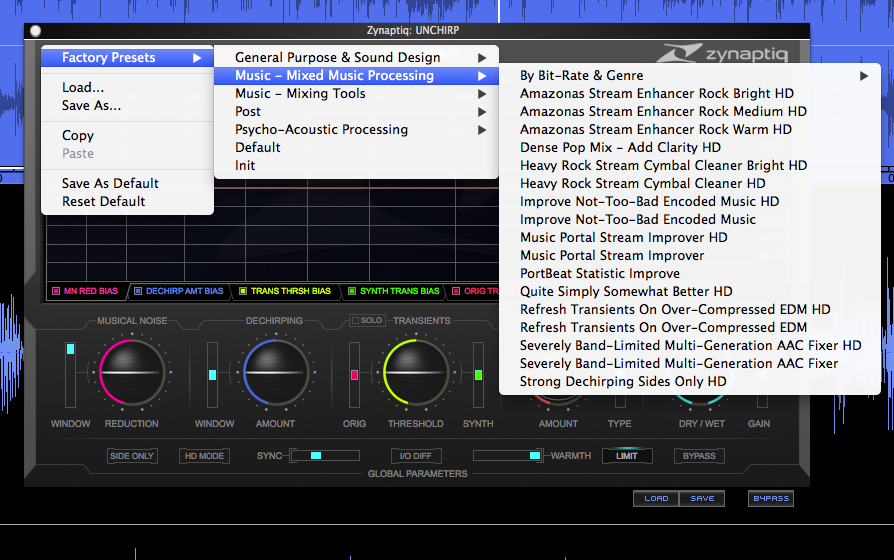The image size is (894, 560).
Task: Load Heavy Rock Stream Cymbal Cleaner Bright HD
Action: point(690,165)
